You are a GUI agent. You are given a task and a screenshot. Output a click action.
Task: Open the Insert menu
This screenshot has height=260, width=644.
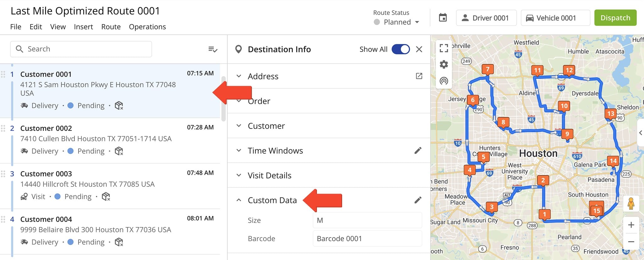tap(83, 27)
